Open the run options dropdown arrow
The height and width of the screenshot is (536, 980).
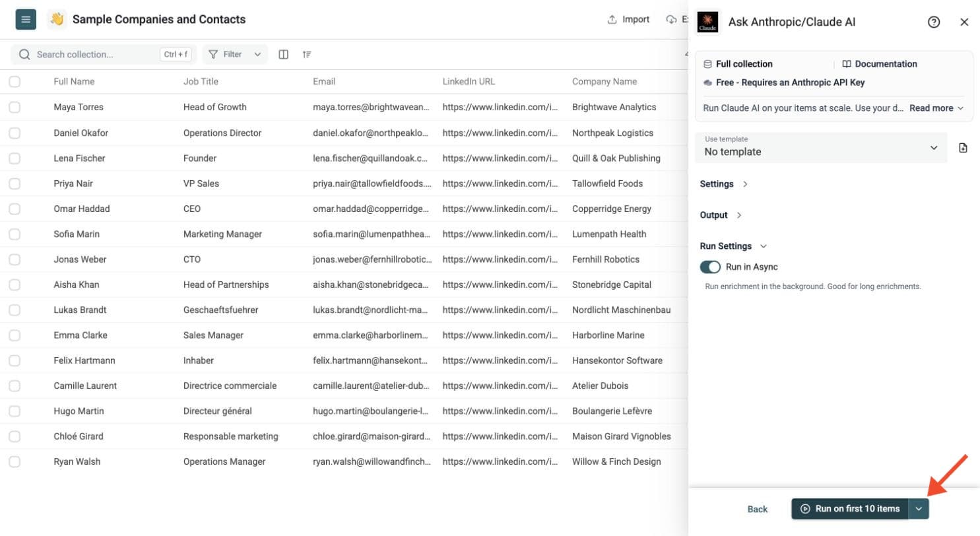coord(919,509)
